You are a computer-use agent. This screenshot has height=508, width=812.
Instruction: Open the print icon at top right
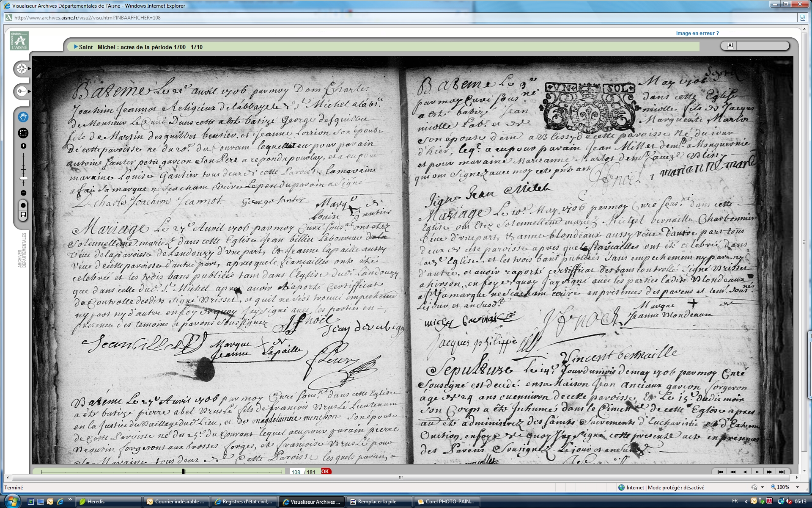(x=730, y=46)
